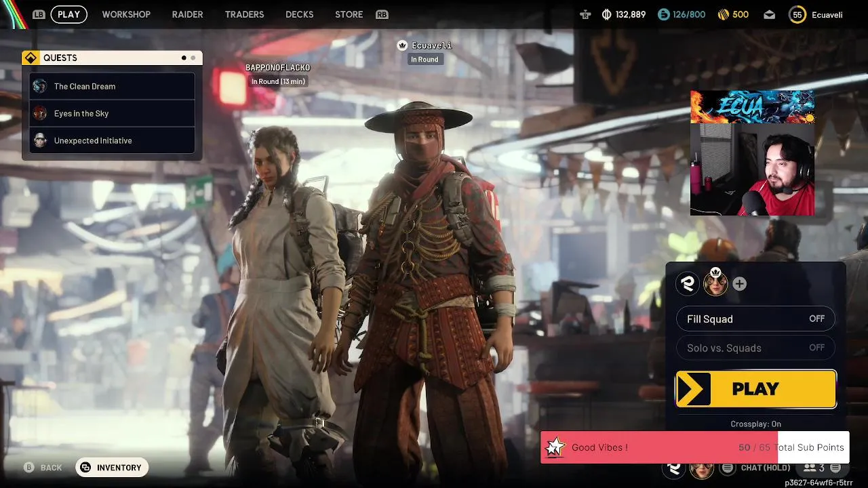Click the yellow Quests diamond icon
This screenshot has width=868, height=488.
pyautogui.click(x=31, y=58)
